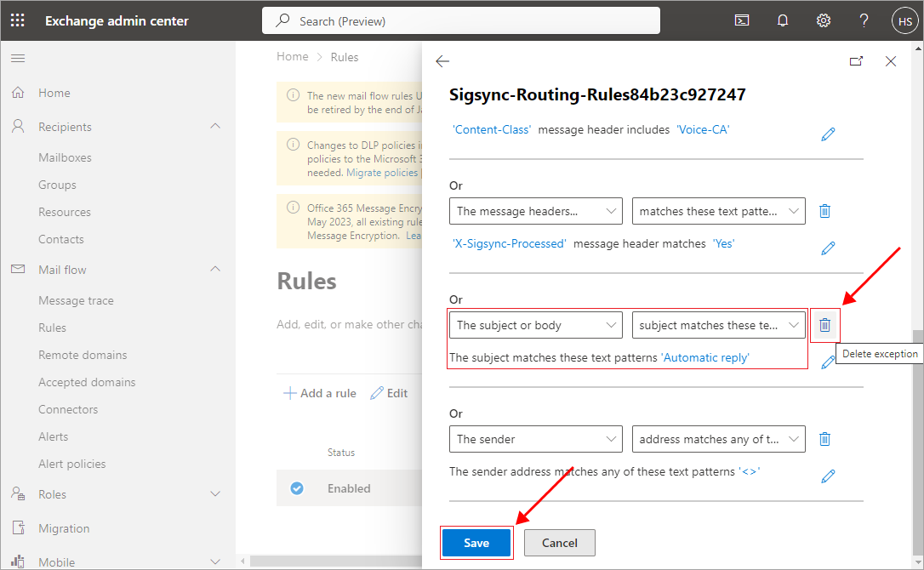Click the Cancel button

[x=559, y=543]
